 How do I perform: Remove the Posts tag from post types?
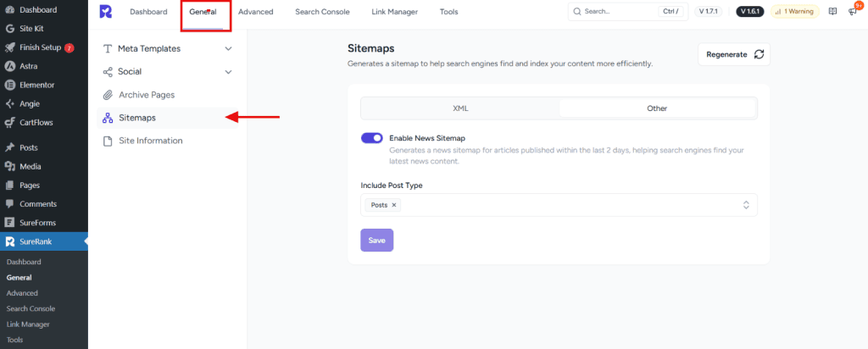pyautogui.click(x=394, y=205)
